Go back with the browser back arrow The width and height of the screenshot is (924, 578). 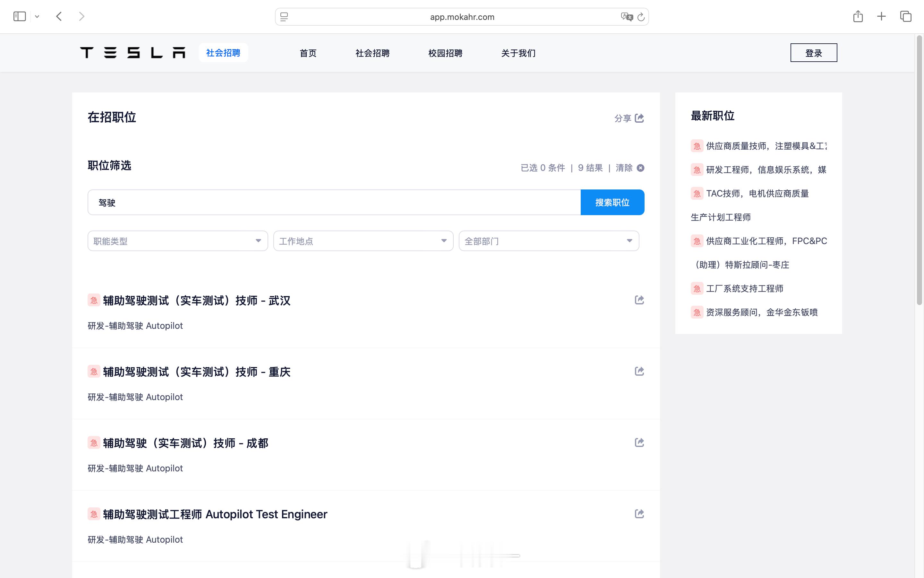point(59,16)
